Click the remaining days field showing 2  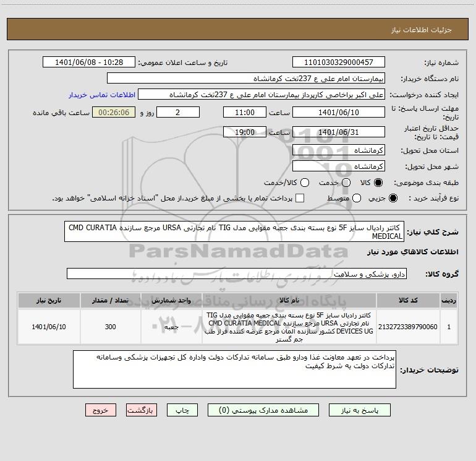[x=178, y=112]
